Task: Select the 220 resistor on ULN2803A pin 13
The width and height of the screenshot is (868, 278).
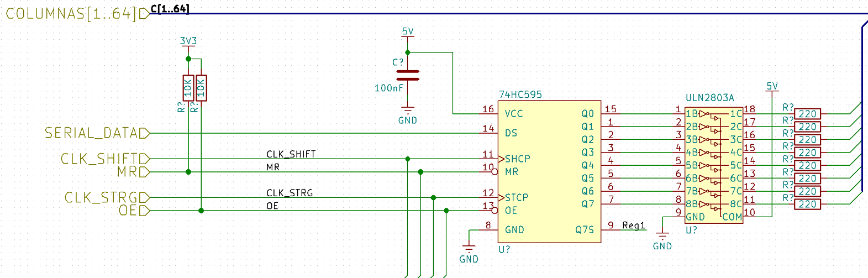Action: [x=807, y=179]
